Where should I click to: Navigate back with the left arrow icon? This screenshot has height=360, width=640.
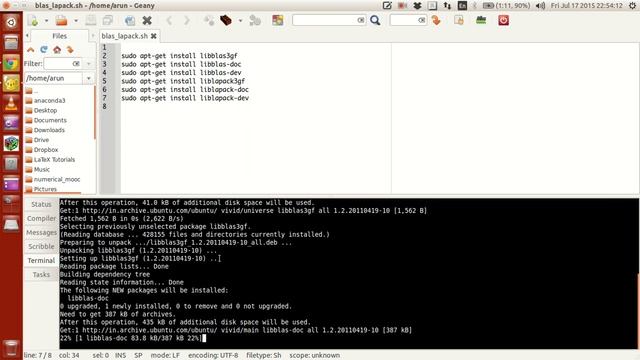(x=169, y=20)
